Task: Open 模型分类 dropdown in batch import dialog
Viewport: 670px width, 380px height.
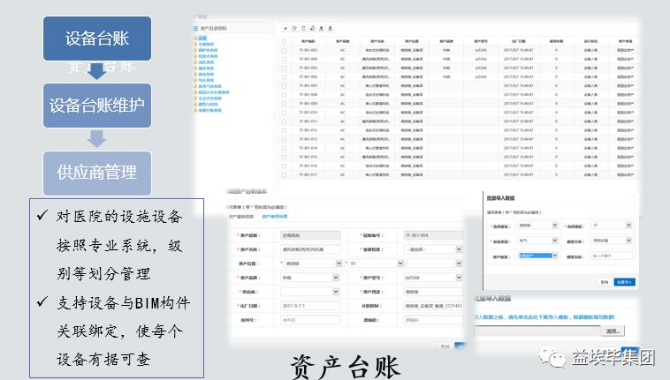Action: tap(611, 241)
